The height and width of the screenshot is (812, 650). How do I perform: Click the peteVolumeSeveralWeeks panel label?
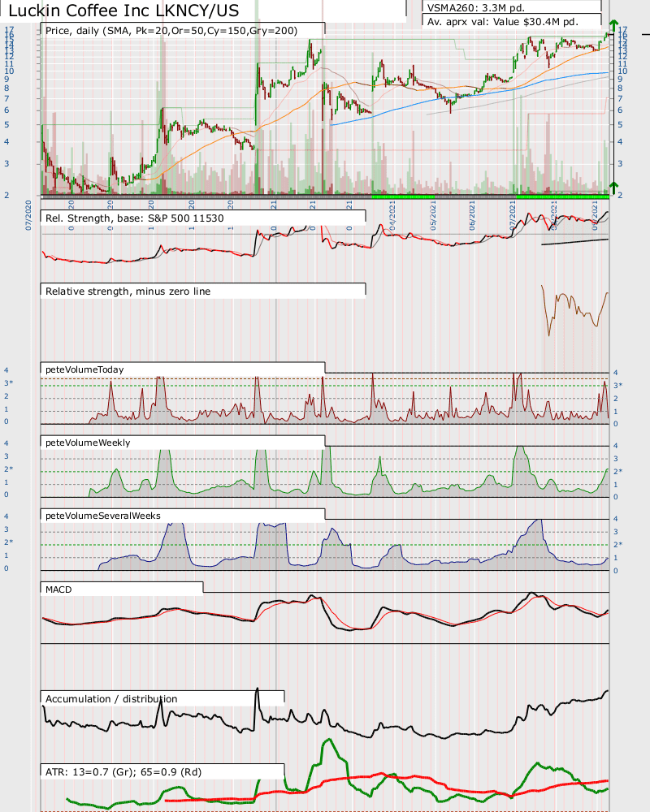point(102,516)
